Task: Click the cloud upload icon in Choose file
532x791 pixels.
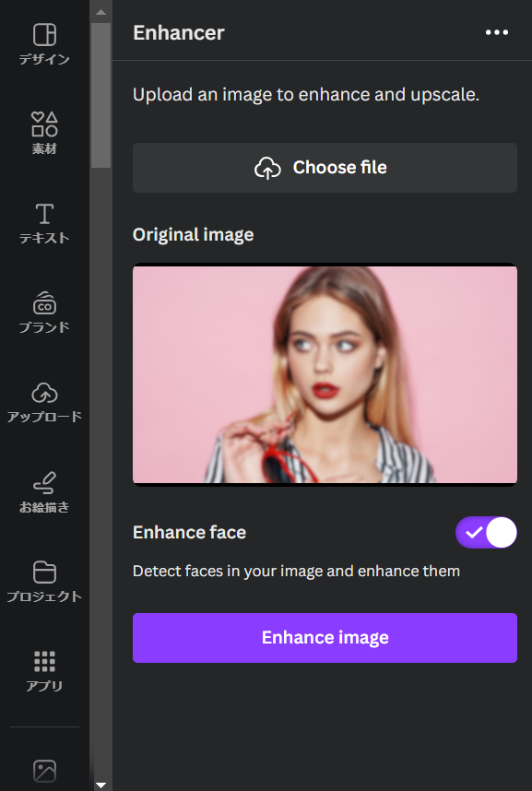Action: point(267,168)
